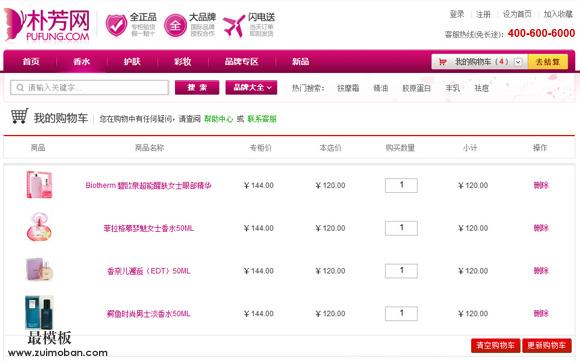Select hot search term 精油

(381, 88)
